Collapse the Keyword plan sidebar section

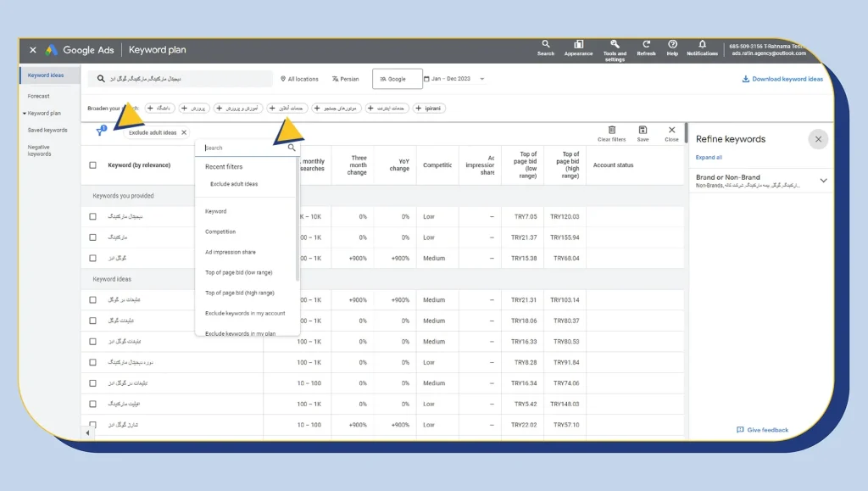click(25, 113)
